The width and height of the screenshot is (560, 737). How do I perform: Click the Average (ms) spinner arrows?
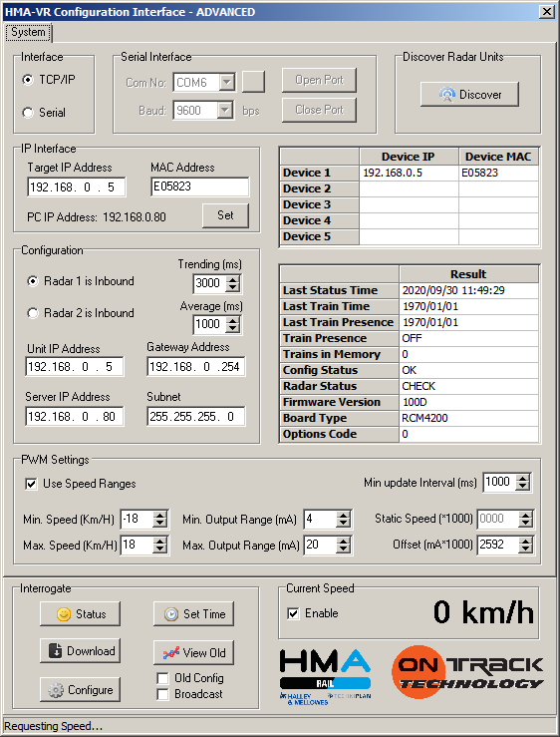(233, 324)
